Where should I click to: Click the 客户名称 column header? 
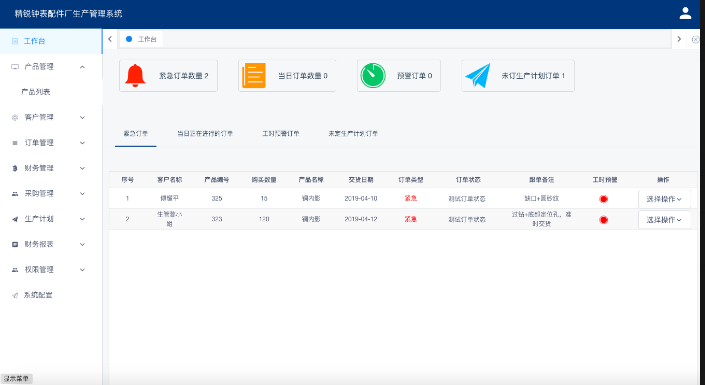pyautogui.click(x=170, y=180)
